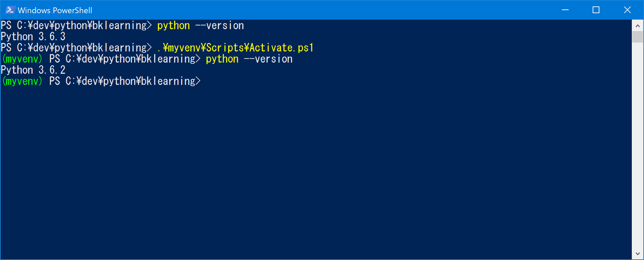Click the second green '(myvenv)' prefix
Image resolution: width=644 pixels, height=260 pixels.
(x=22, y=81)
